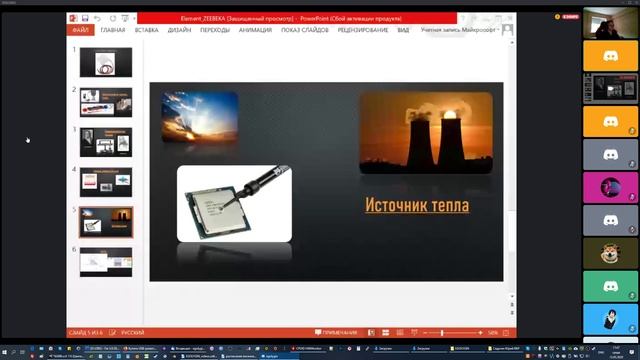This screenshot has height=360, width=640.
Task: Undo last action via quick access toolbar
Action: pyautogui.click(x=98, y=18)
